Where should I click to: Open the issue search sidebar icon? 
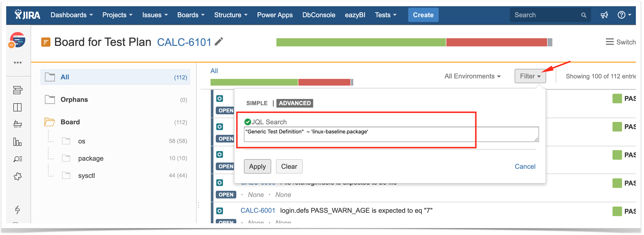(x=17, y=159)
